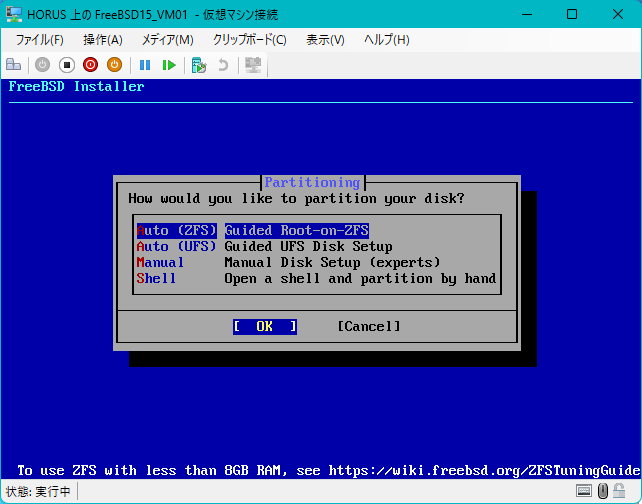The image size is (642, 504).
Task: Click the Cancel button in Partitioning dialog
Action: tap(369, 326)
